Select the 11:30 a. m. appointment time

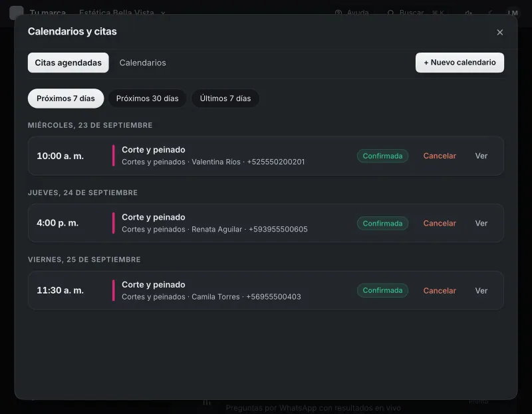(x=60, y=290)
